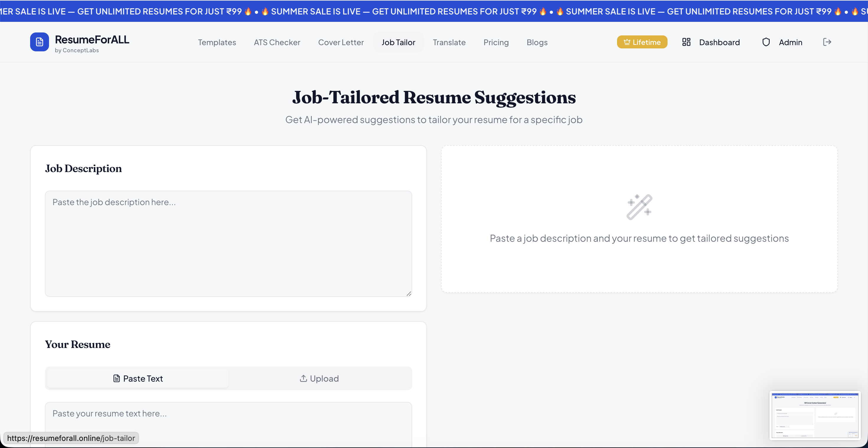Select the Admin shield icon

pos(766,42)
